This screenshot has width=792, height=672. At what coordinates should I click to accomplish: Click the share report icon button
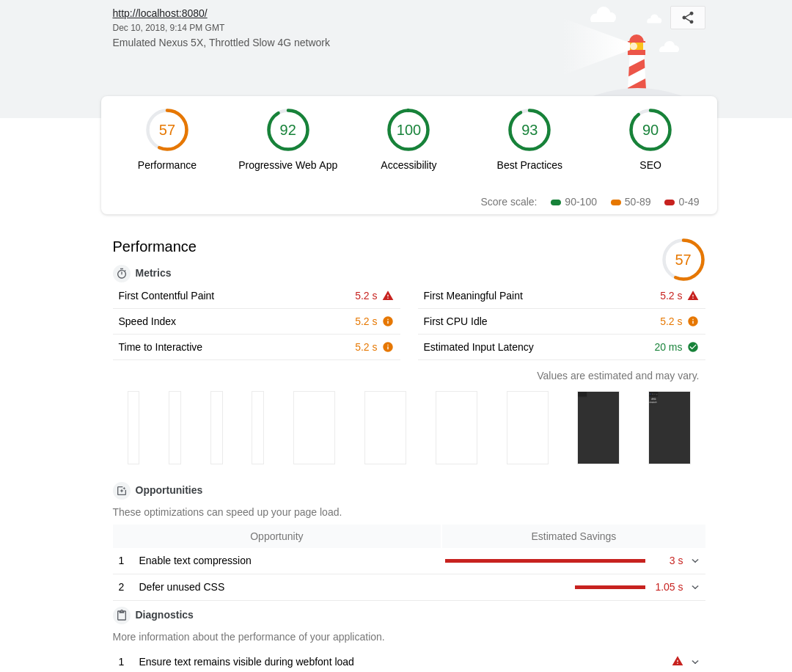pyautogui.click(x=687, y=18)
